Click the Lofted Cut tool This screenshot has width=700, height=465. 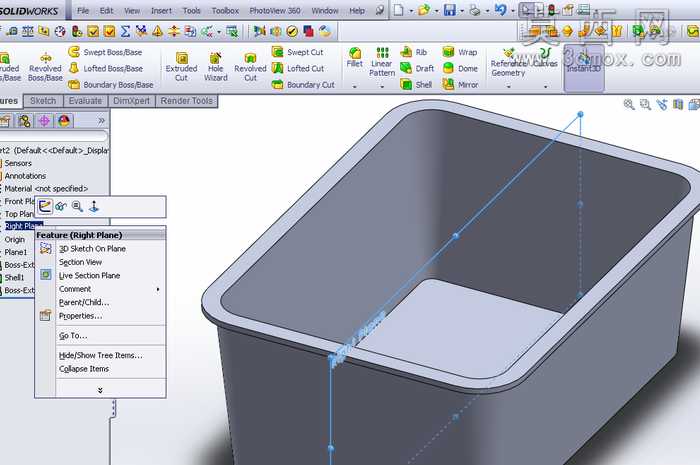(298, 68)
